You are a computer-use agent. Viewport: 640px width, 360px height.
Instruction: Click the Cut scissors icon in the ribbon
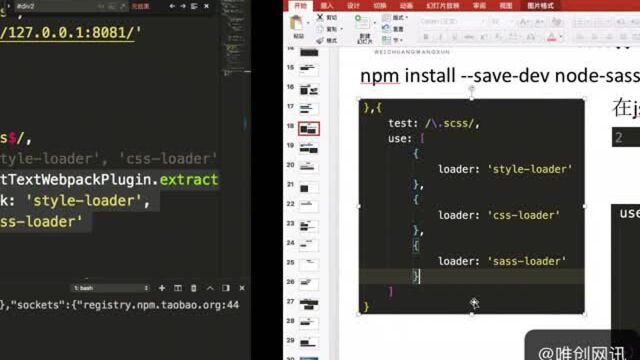point(320,17)
